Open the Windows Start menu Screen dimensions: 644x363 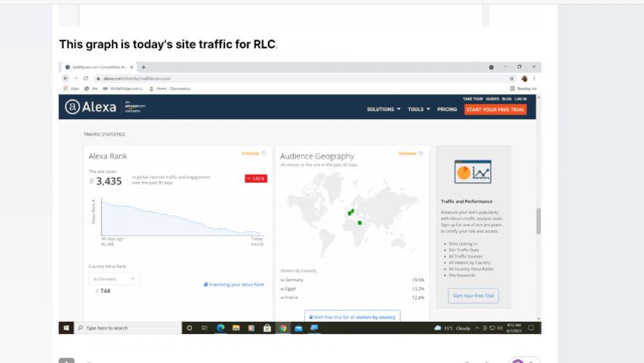click(66, 328)
